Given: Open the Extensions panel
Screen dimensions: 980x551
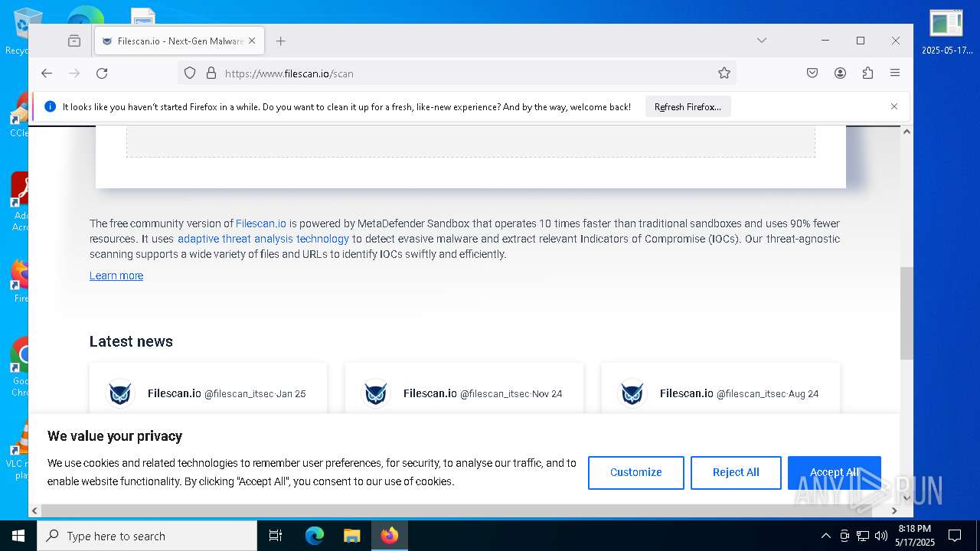Looking at the screenshot, I should tap(867, 73).
